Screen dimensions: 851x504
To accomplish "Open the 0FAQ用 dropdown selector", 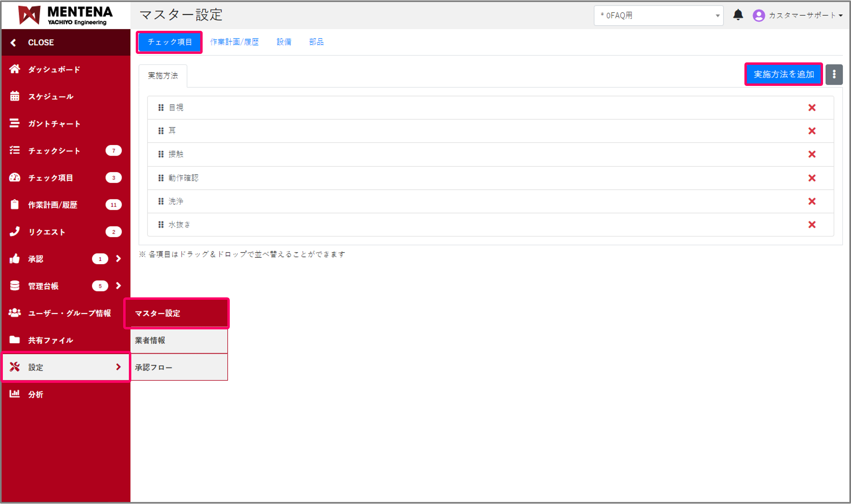I will coord(659,15).
